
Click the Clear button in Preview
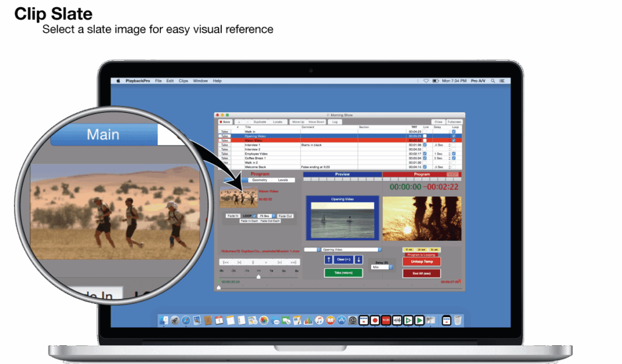(x=344, y=260)
